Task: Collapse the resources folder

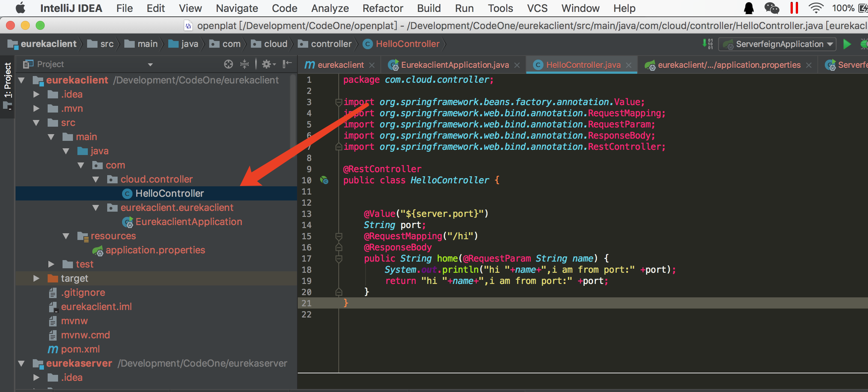Action: pyautogui.click(x=66, y=236)
